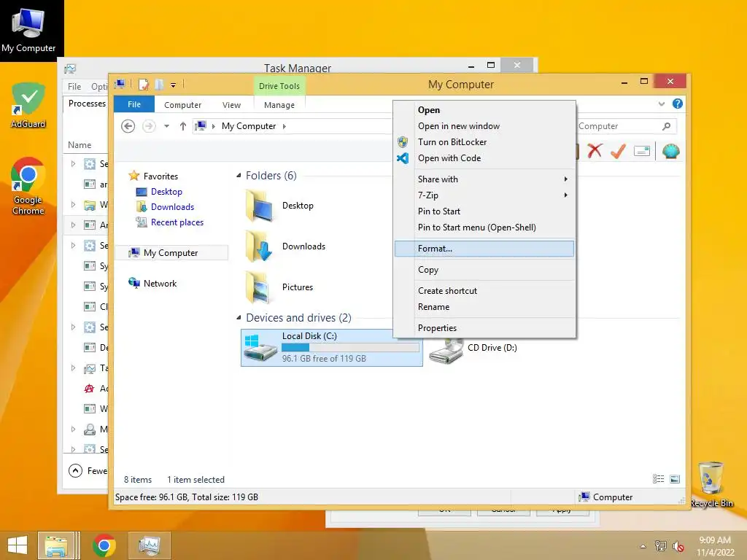The height and width of the screenshot is (560, 747).
Task: Switch to large icons view layout icon
Action: 675,479
